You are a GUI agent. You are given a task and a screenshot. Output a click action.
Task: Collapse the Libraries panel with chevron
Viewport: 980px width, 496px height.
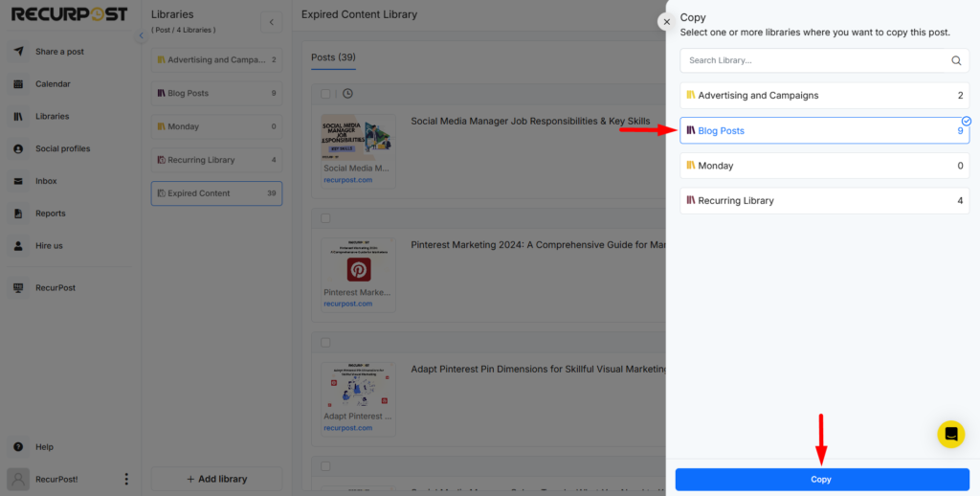tap(272, 22)
